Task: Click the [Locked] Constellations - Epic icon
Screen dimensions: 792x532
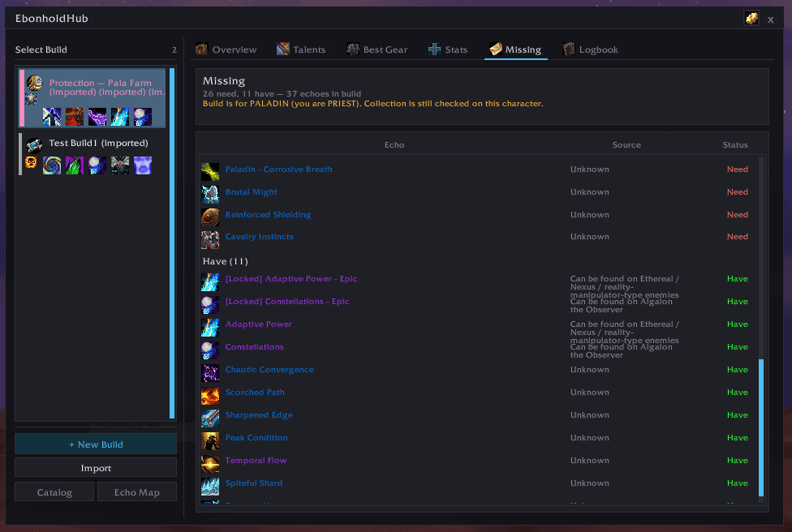Action: pyautogui.click(x=210, y=304)
